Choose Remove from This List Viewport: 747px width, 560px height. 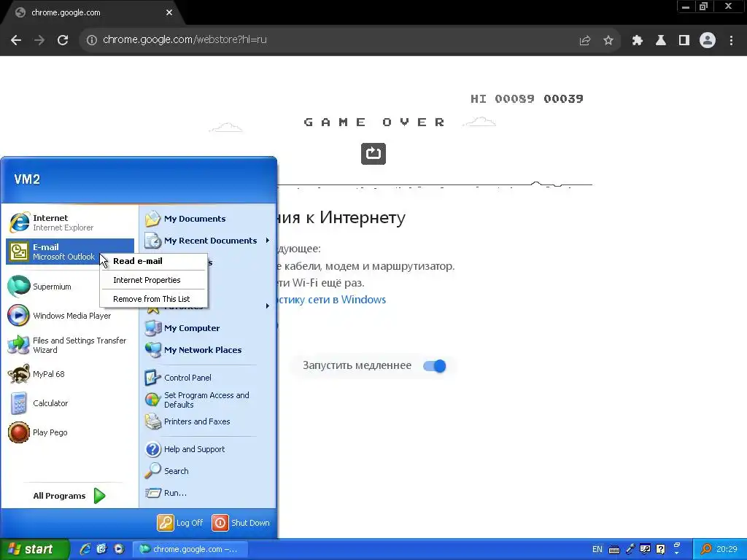coord(153,299)
